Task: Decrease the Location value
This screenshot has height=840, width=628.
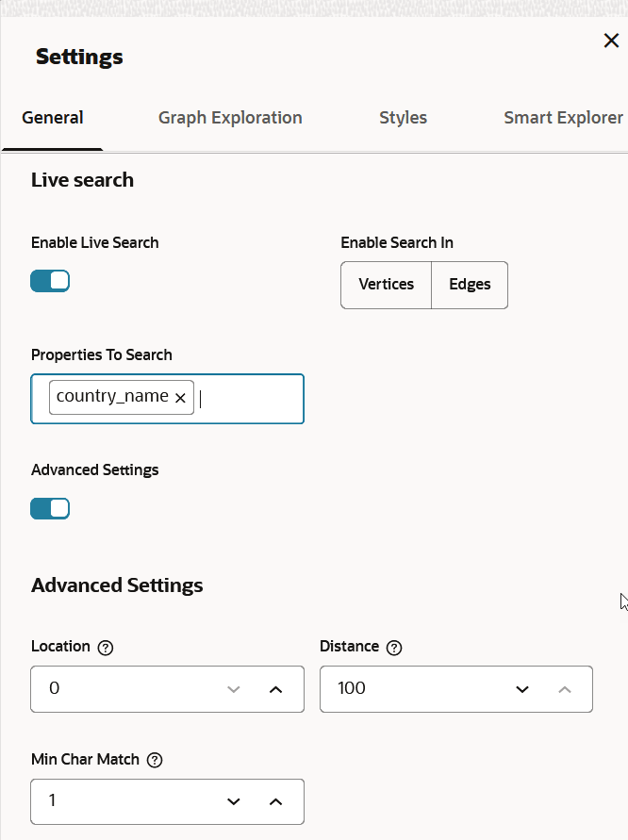Action: (234, 689)
